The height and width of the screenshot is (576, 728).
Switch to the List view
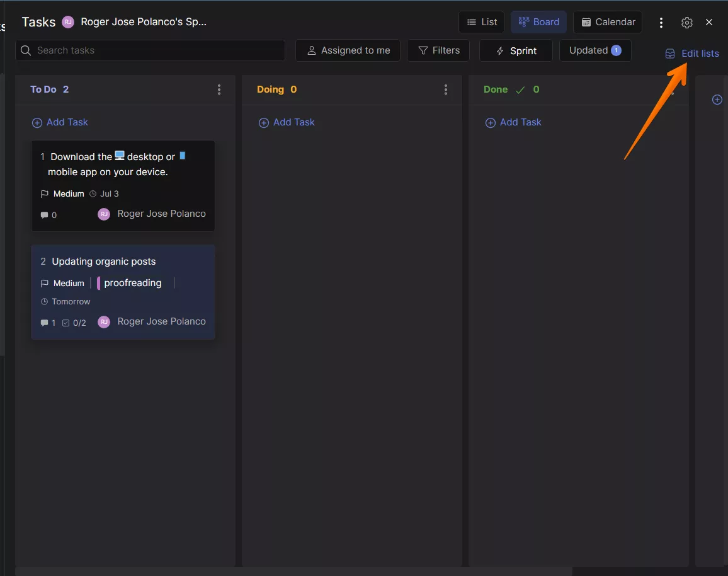tap(481, 22)
